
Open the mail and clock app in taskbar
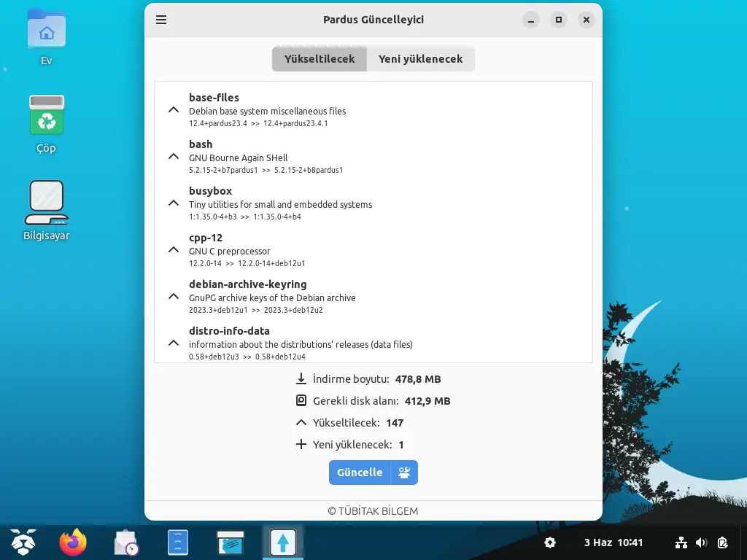pyautogui.click(x=126, y=542)
